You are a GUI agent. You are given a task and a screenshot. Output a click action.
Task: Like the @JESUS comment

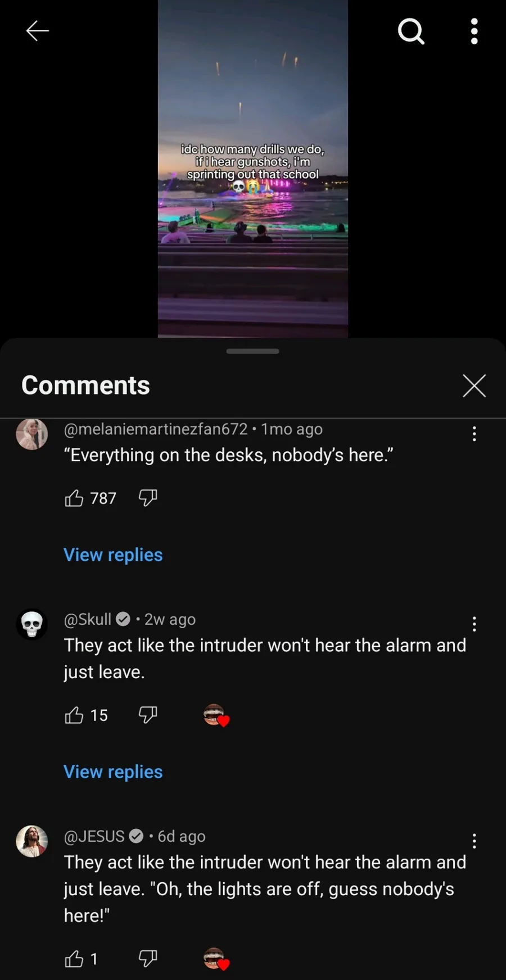point(74,959)
